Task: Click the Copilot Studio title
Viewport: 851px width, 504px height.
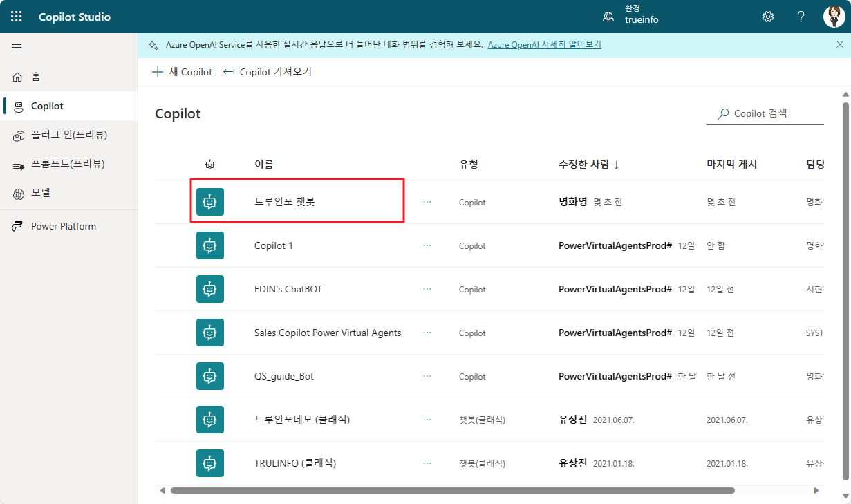Action: click(x=75, y=17)
